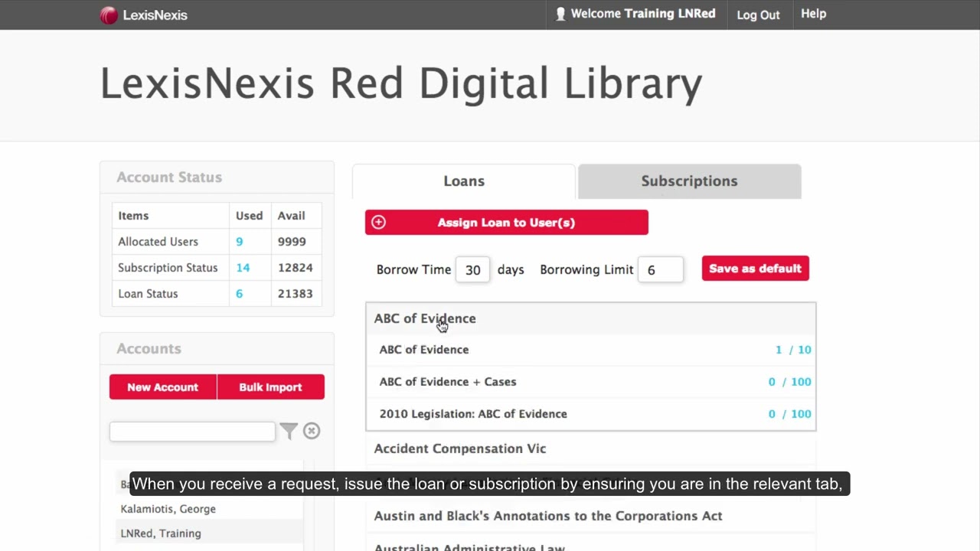980x551 pixels.
Task: Click plus icon on Assign Loan button
Action: coord(378,223)
